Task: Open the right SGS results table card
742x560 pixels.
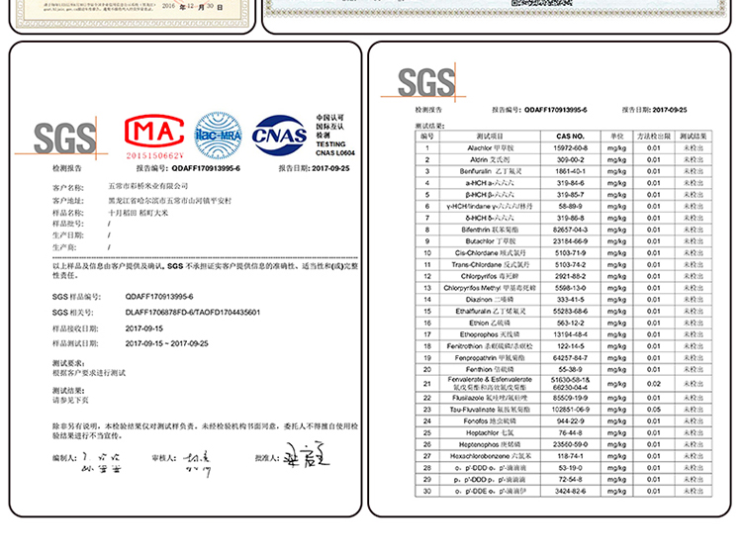Action: click(x=549, y=279)
